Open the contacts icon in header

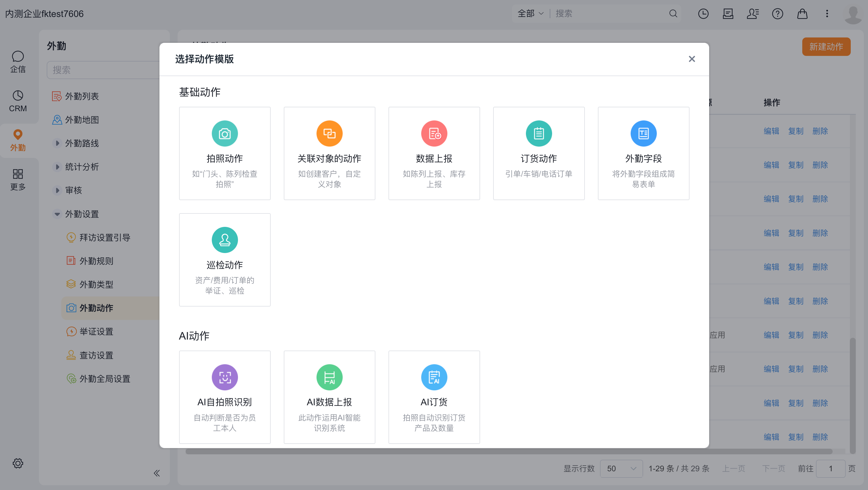[x=753, y=14]
